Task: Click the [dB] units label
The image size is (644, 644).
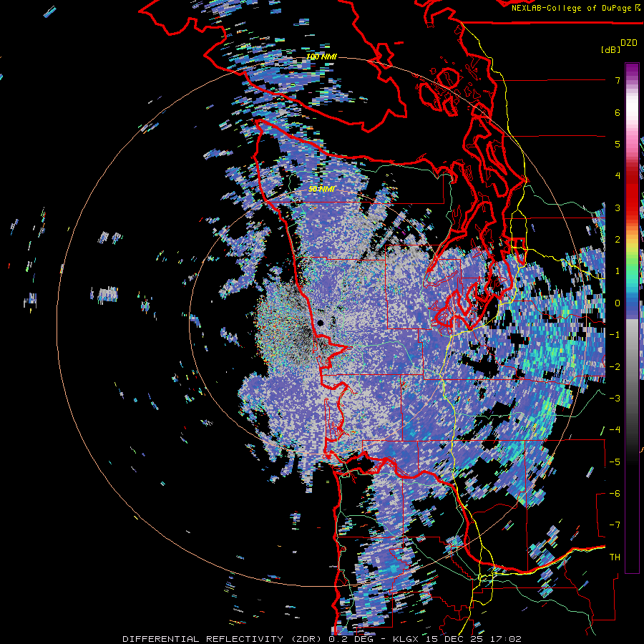Action: 610,49
